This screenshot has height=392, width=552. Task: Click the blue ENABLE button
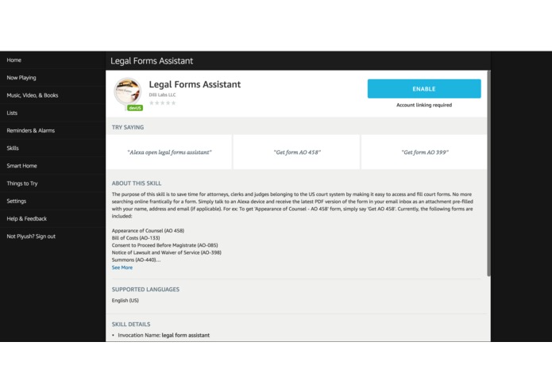click(424, 89)
